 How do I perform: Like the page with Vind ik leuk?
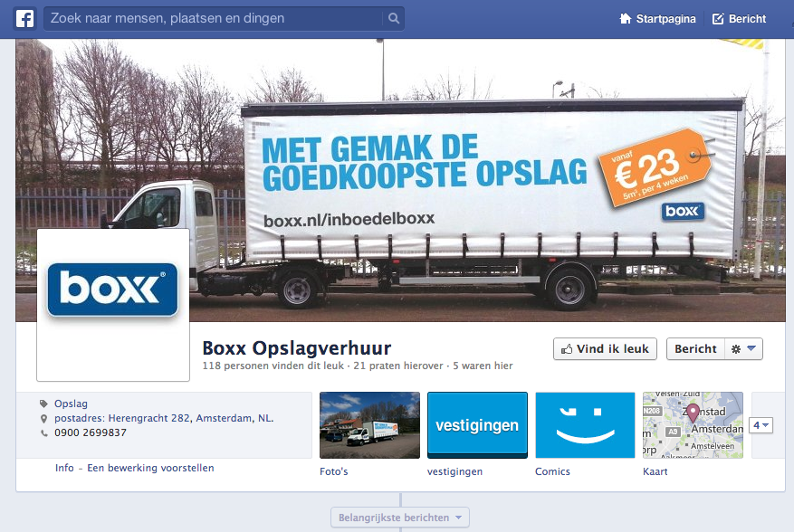pos(605,348)
